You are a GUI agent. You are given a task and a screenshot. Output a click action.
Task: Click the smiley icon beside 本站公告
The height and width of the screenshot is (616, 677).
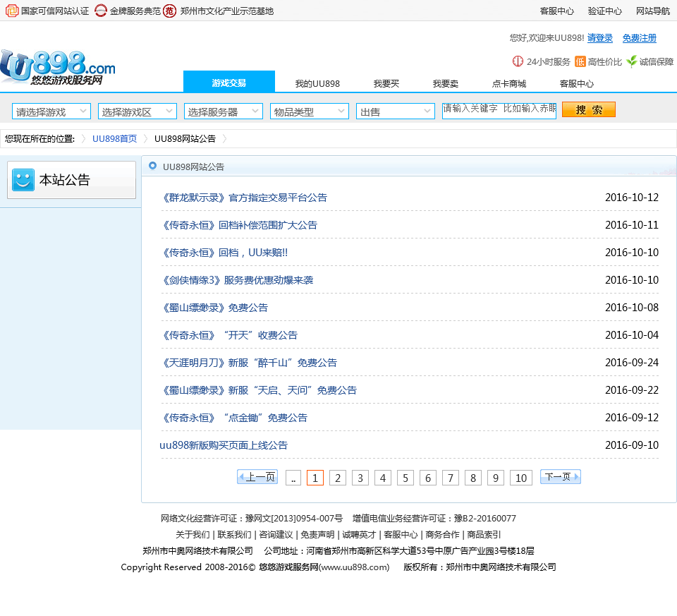pyautogui.click(x=23, y=180)
